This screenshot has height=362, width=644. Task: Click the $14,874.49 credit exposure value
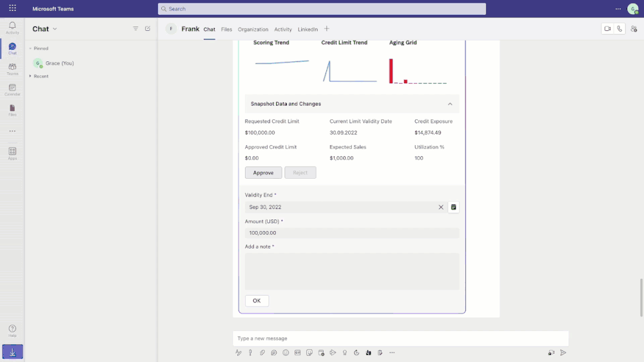(x=427, y=133)
